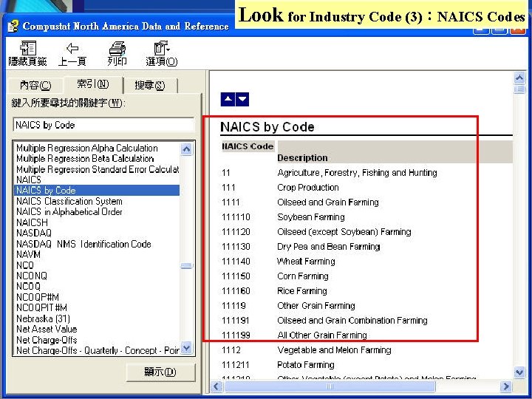
Task: Select the NCO index entry
Action: click(25, 265)
